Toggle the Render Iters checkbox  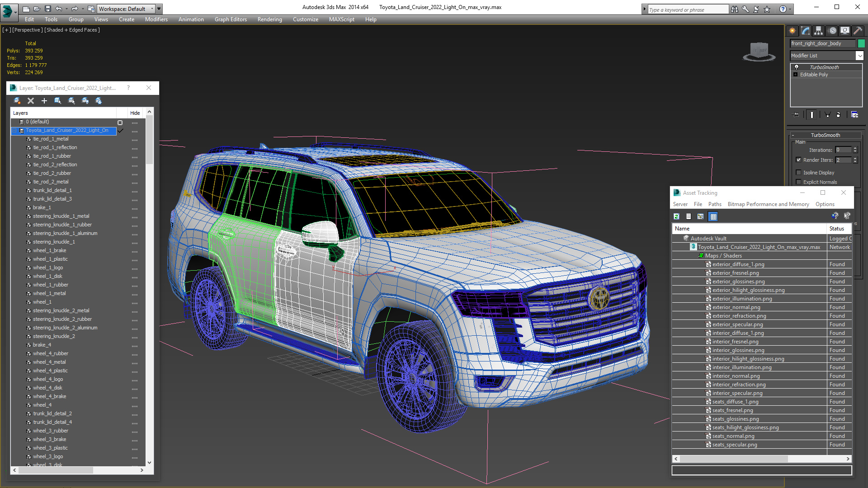[798, 160]
